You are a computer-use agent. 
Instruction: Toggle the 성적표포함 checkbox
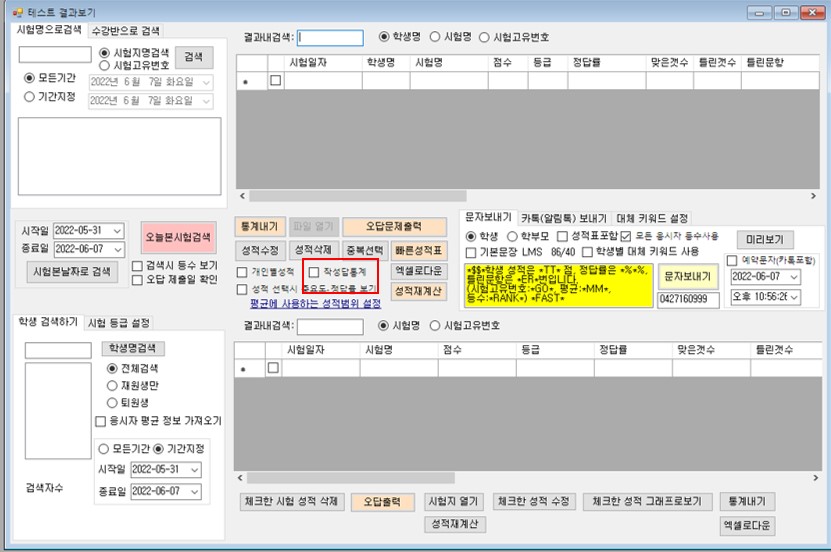[x=562, y=236]
